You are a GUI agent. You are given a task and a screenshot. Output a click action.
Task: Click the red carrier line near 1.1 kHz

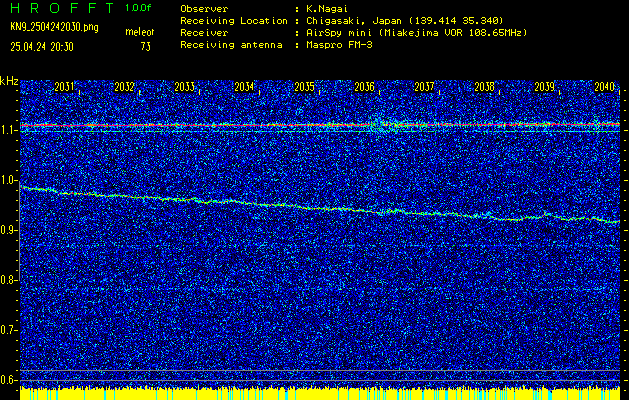pyautogui.click(x=320, y=125)
